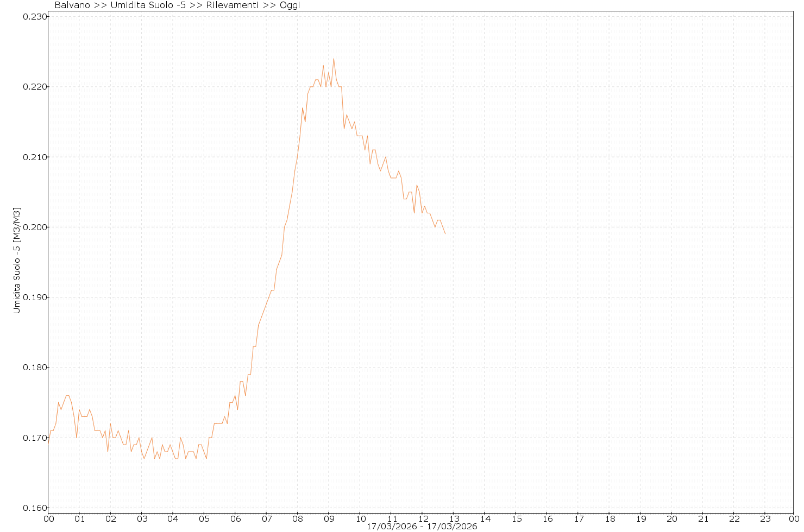This screenshot has width=804, height=532.
Task: Click the 0.190 y-axis label
Action: [33, 297]
